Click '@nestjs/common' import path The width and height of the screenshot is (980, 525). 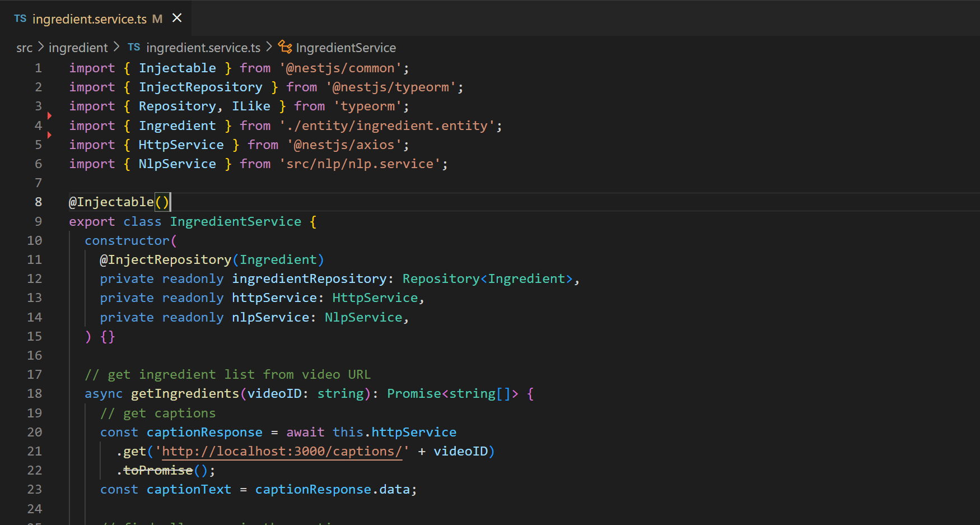pos(340,68)
